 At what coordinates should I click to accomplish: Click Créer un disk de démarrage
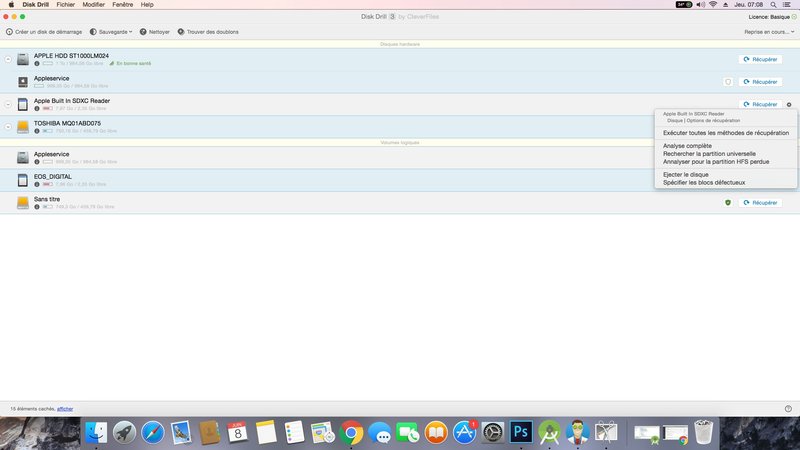pyautogui.click(x=9, y=32)
